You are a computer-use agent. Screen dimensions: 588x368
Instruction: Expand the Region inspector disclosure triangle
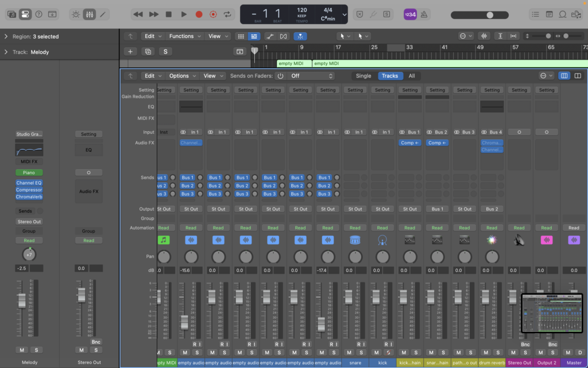(x=6, y=37)
